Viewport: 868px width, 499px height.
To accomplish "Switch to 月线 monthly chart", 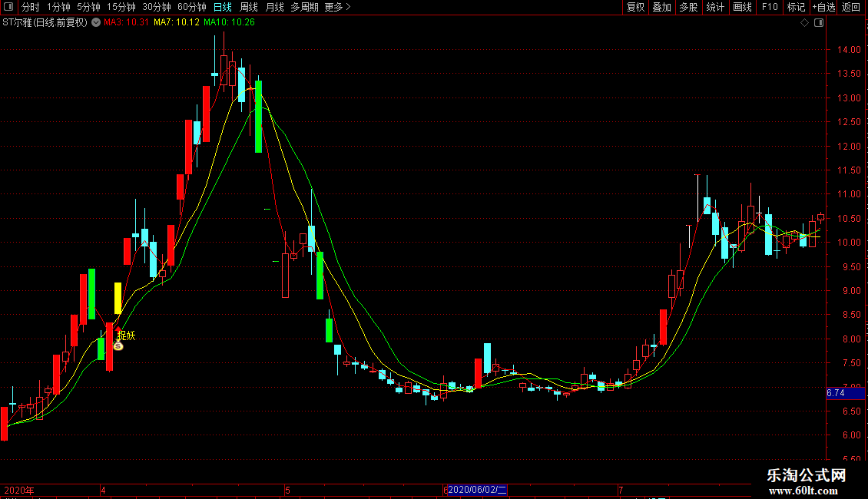I will point(274,7).
